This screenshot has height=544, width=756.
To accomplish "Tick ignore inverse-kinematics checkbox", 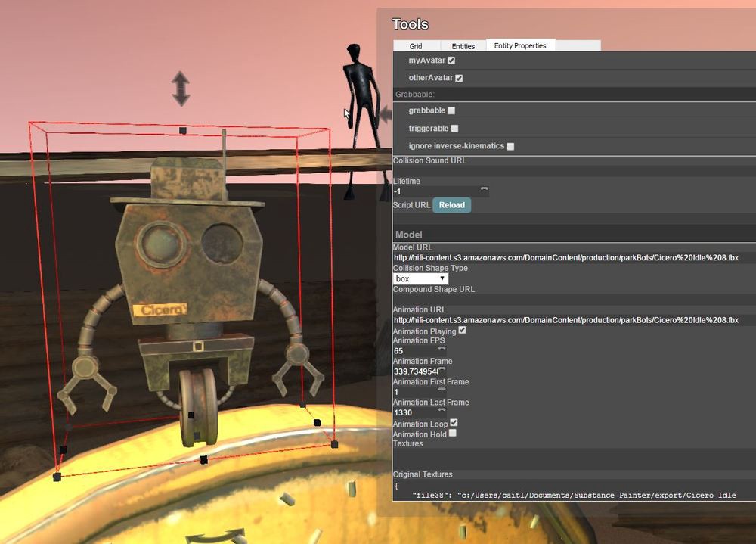I will (510, 146).
